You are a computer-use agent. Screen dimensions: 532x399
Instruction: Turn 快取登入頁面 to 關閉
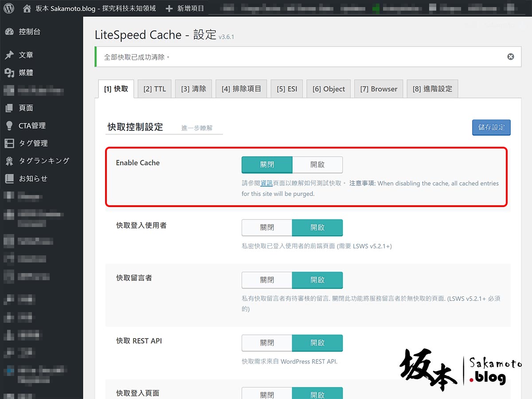click(x=267, y=394)
